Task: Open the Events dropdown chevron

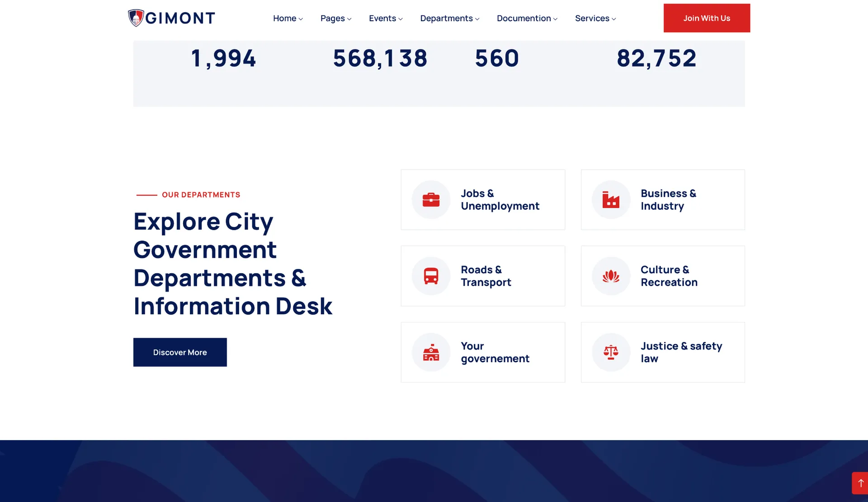Action: [400, 19]
